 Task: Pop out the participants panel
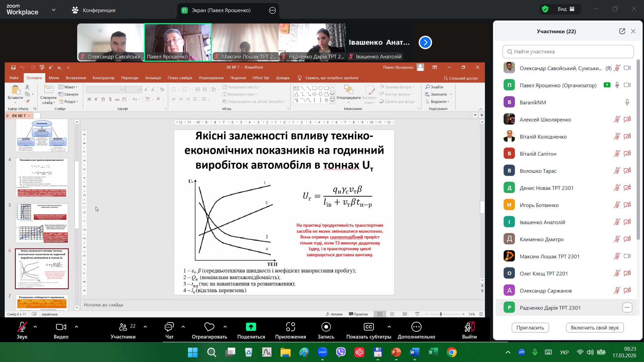622,31
